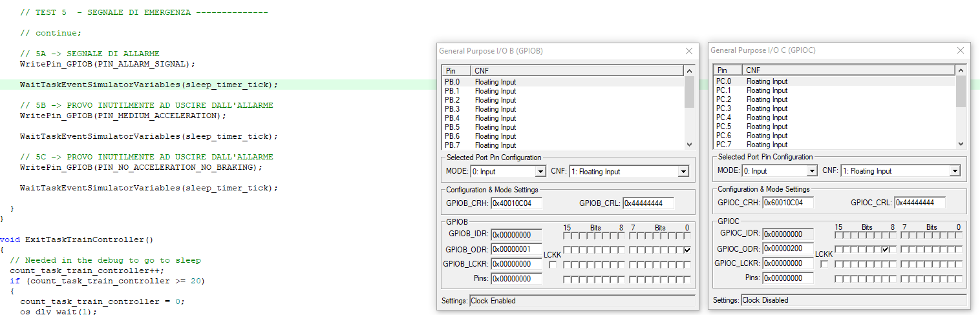Check GPIOC_LCKR bit 15 checkbox
Viewport: 980px width, 315px height.
pyautogui.click(x=838, y=264)
